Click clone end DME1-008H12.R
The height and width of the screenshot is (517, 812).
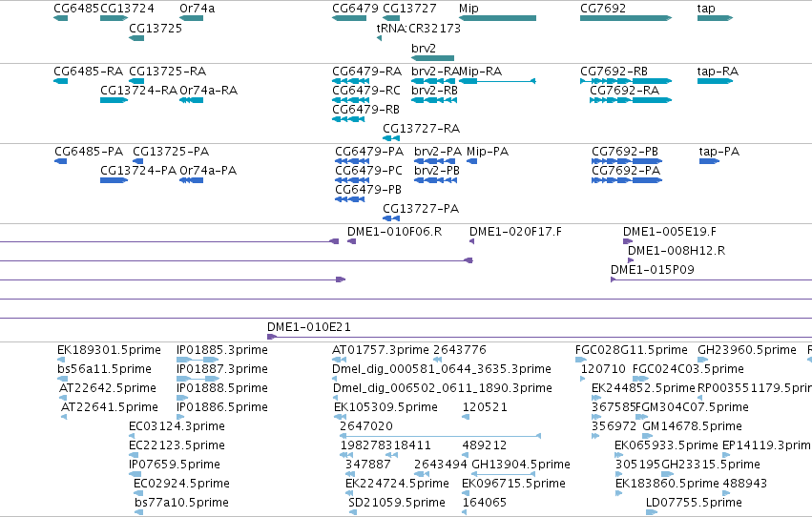tap(631, 260)
